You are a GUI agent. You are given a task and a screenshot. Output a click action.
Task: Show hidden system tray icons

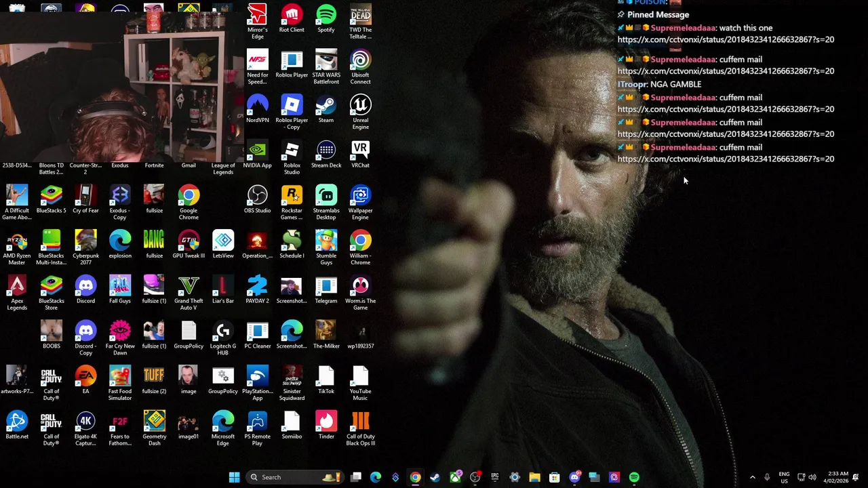(x=752, y=477)
